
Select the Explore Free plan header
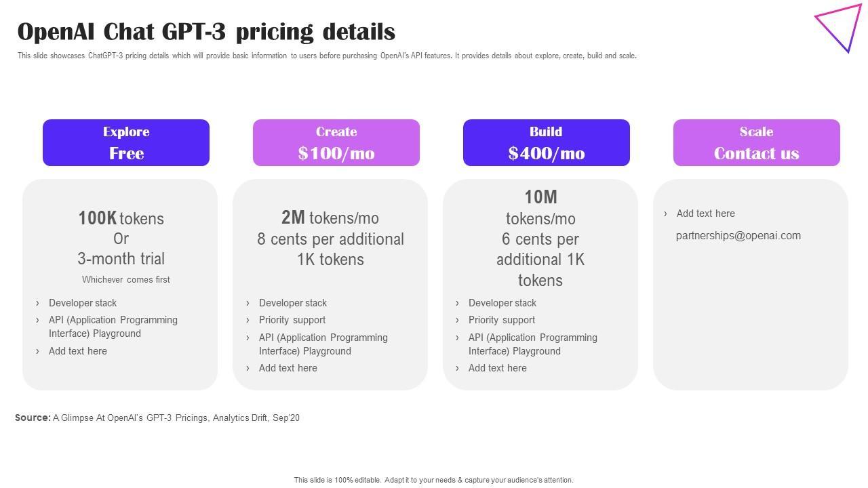[126, 143]
